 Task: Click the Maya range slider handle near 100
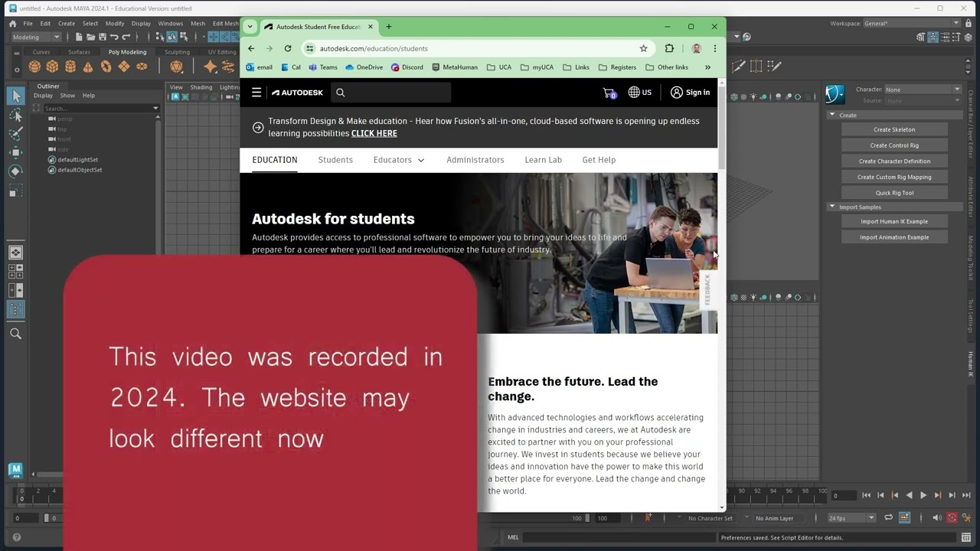pyautogui.click(x=588, y=518)
